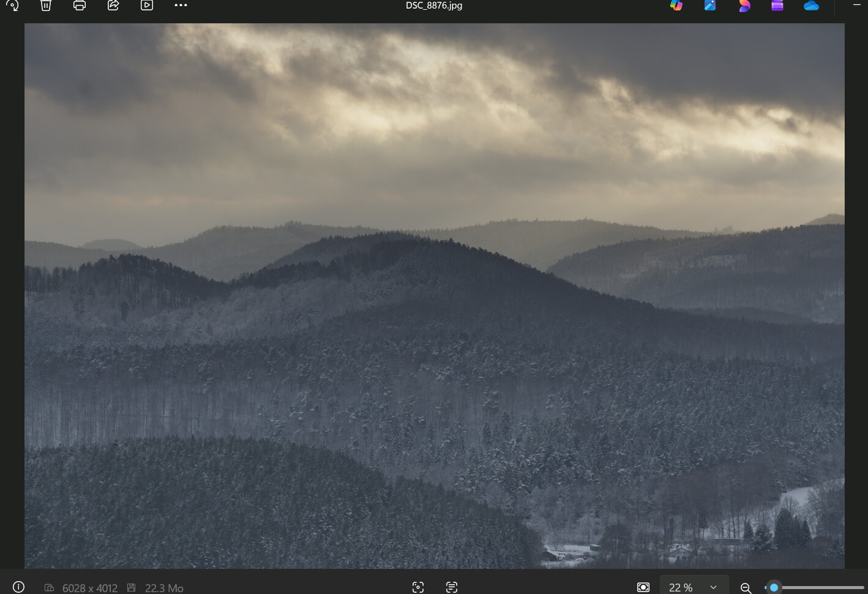The width and height of the screenshot is (868, 594).
Task: Click the rotate image icon
Action: tap(12, 6)
